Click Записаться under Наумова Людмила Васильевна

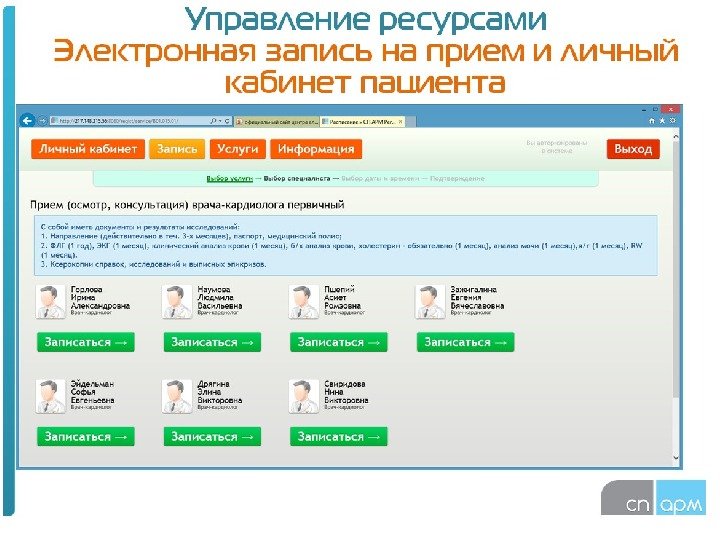click(212, 343)
